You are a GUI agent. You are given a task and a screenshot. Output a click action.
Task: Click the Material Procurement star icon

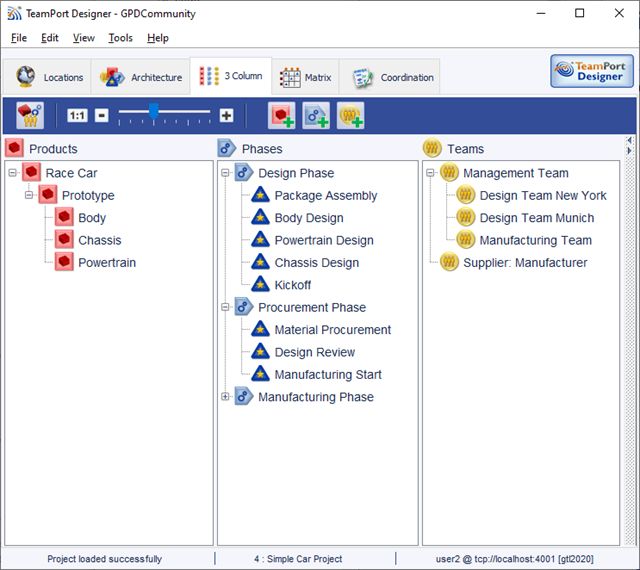260,329
